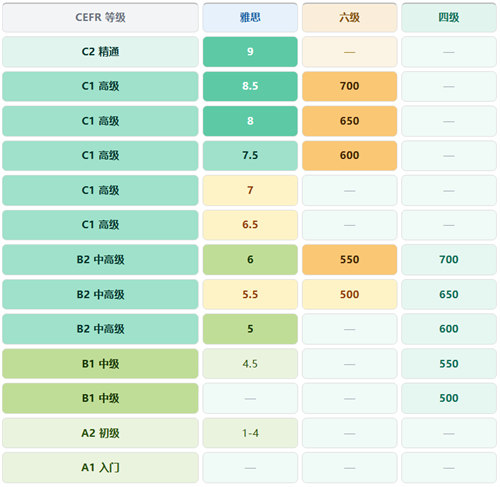Click the "四级" column header
500x487 pixels.
[449, 17]
